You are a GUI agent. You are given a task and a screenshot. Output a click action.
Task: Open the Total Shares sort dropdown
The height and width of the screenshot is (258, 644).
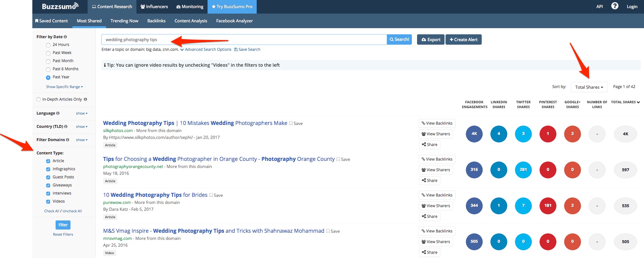589,87
